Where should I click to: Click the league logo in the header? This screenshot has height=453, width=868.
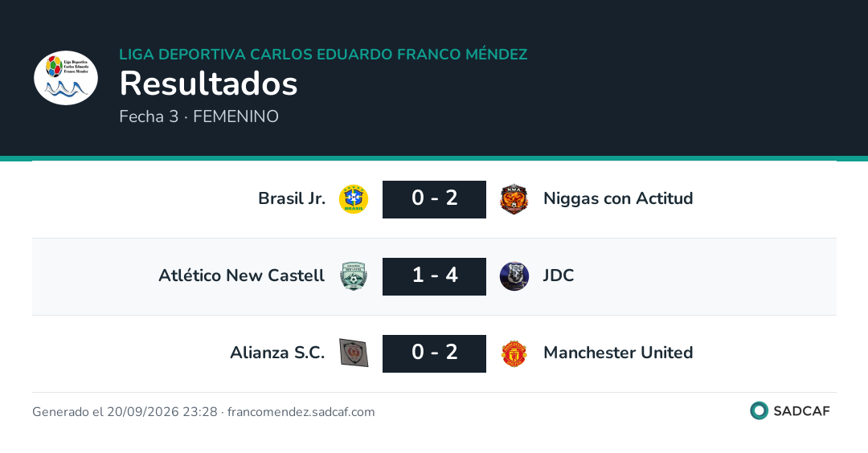66,78
